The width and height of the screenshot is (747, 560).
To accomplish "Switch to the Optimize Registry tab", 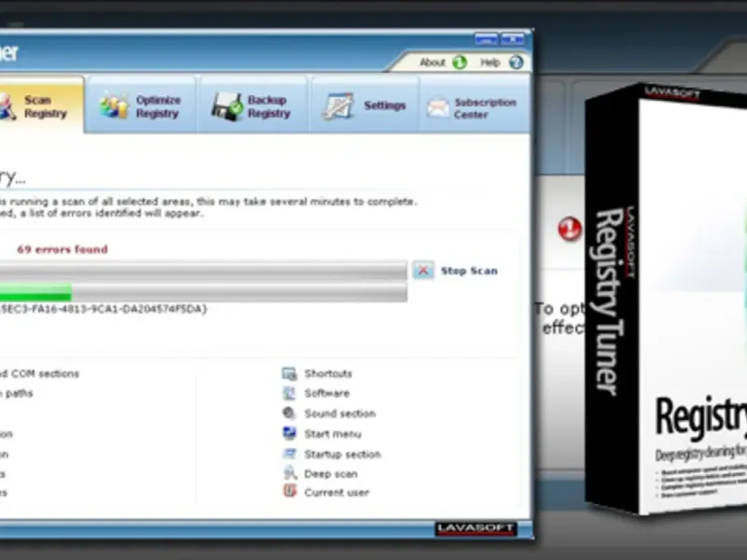I will pos(141,106).
